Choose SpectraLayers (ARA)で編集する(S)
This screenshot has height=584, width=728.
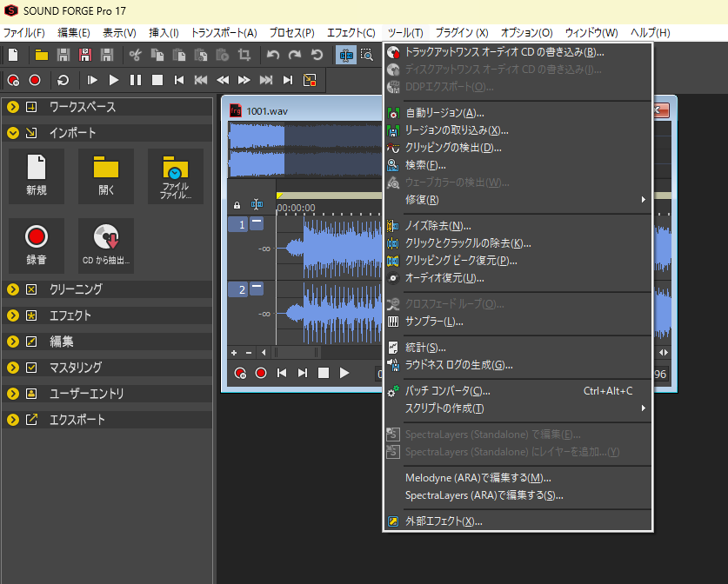point(518,495)
